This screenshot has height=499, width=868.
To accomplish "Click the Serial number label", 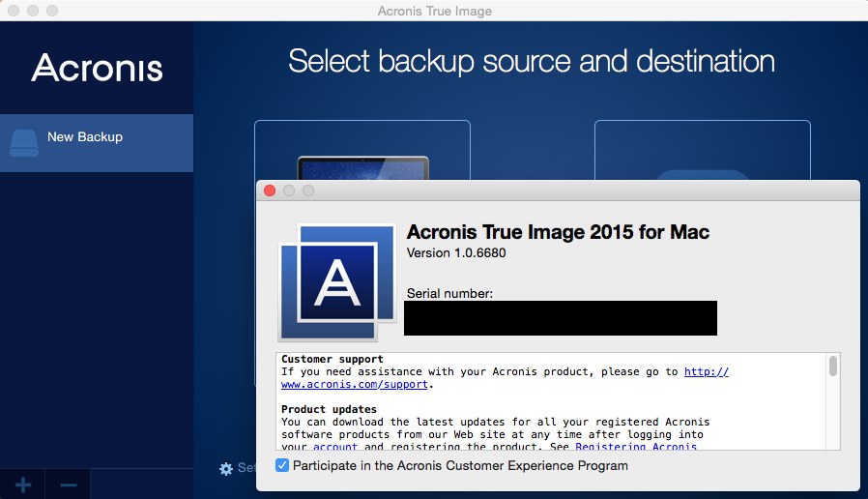I will coord(449,294).
